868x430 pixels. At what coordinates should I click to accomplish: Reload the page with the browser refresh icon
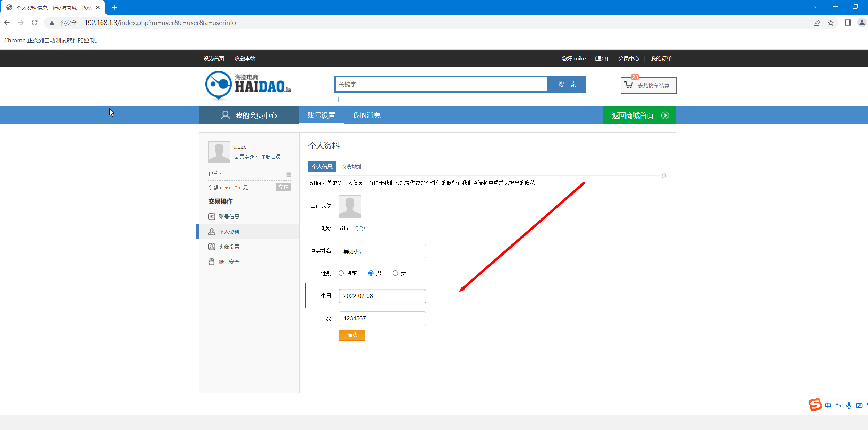click(34, 23)
